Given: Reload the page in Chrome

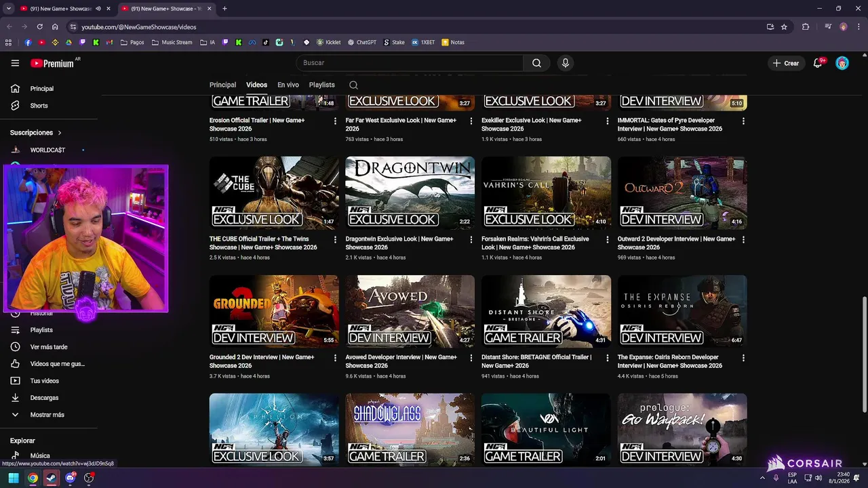Looking at the screenshot, I should (39, 27).
